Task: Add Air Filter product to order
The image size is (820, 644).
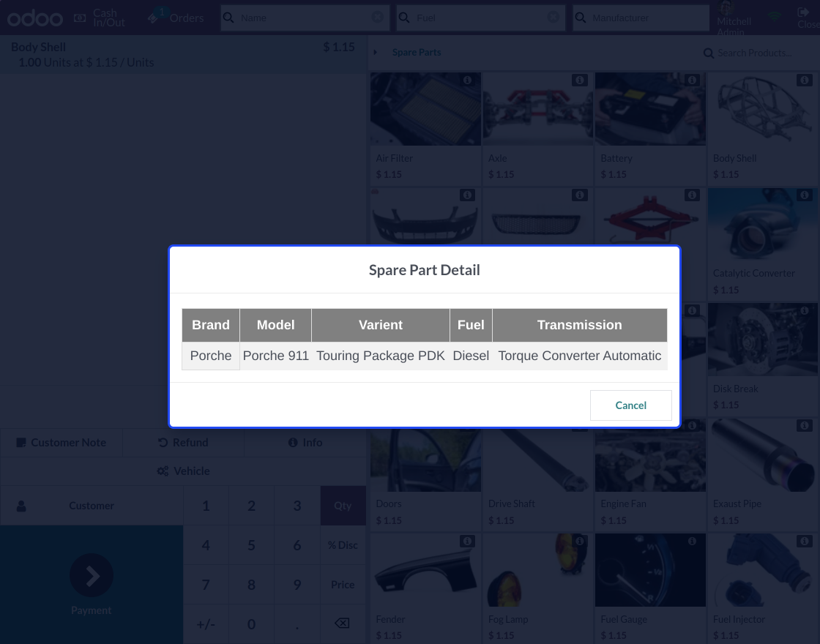Action: pyautogui.click(x=425, y=129)
